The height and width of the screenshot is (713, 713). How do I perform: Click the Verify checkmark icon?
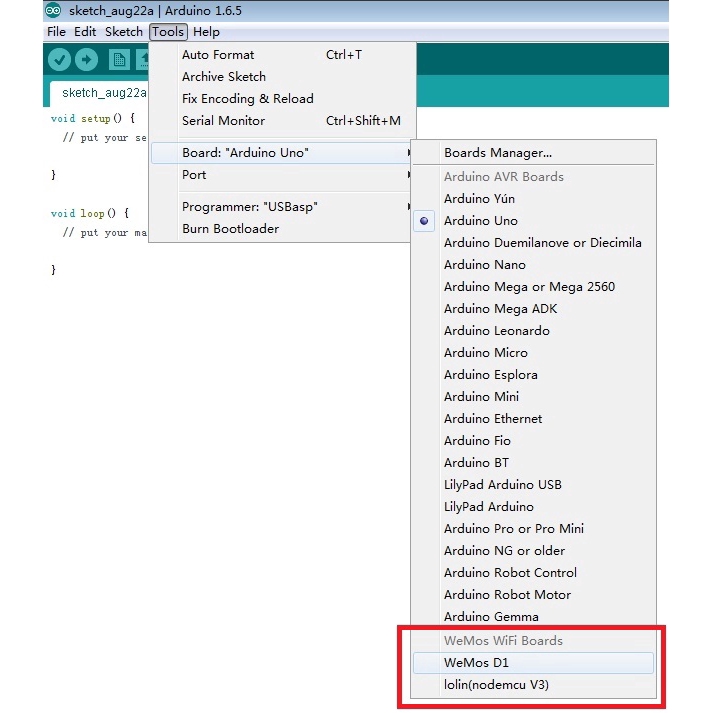click(x=59, y=60)
